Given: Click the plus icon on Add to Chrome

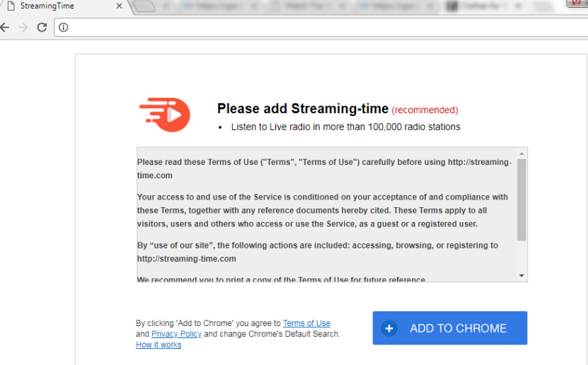Looking at the screenshot, I should 389,328.
